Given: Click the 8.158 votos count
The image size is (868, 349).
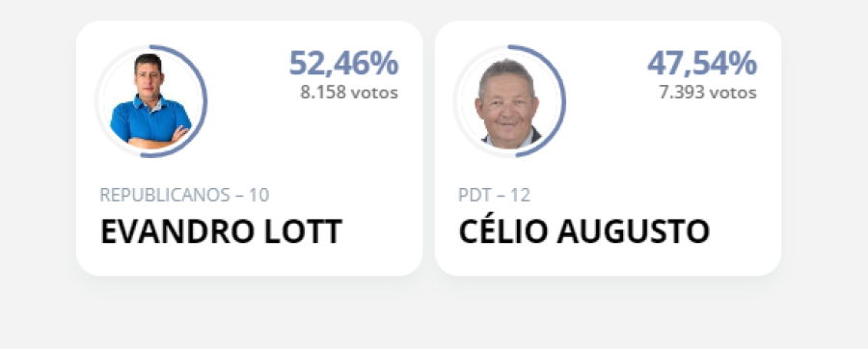Looking at the screenshot, I should (349, 93).
